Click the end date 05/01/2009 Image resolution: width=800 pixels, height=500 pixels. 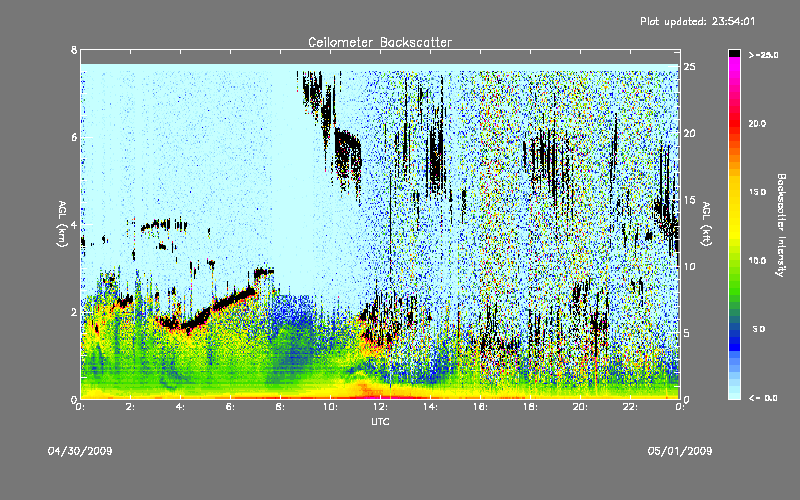pos(680,451)
